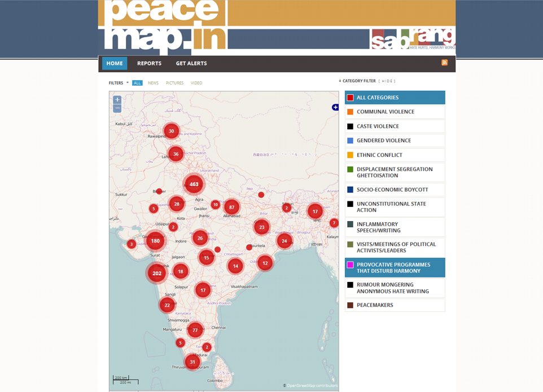Filter by Displacement Segregation Ghettoisation

point(395,172)
